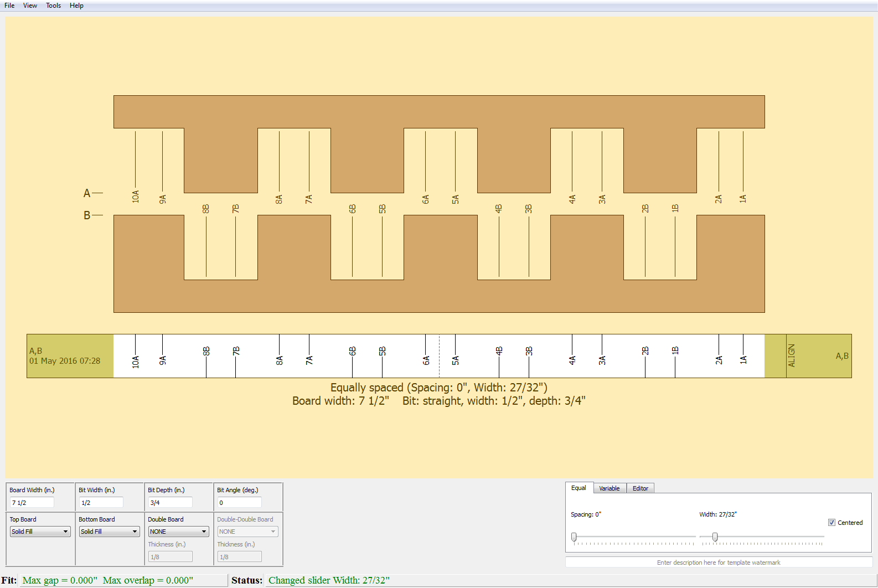Open the Tools menu
This screenshot has height=588, width=878.
click(x=53, y=6)
